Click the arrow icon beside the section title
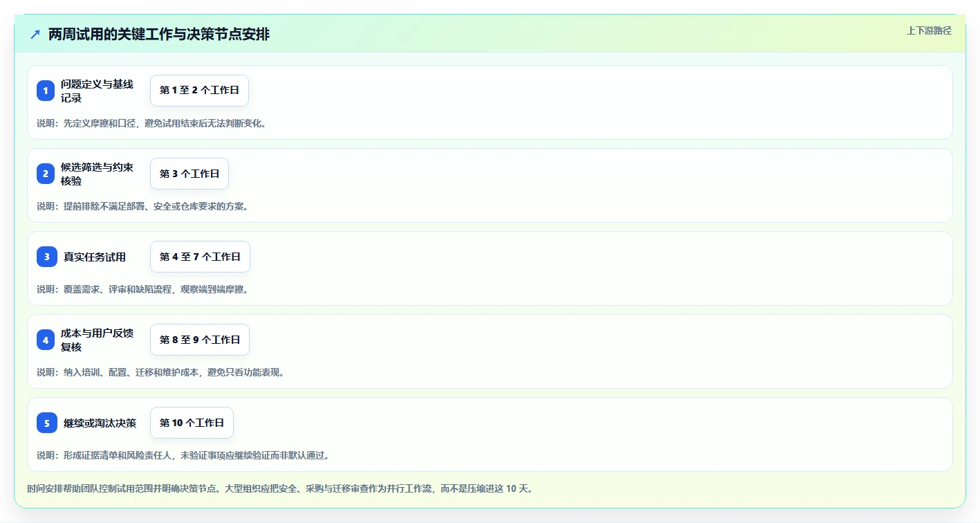980x523 pixels. point(35,35)
